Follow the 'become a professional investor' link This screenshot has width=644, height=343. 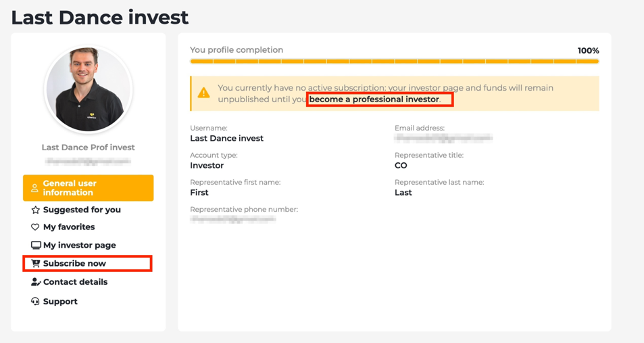tap(374, 99)
